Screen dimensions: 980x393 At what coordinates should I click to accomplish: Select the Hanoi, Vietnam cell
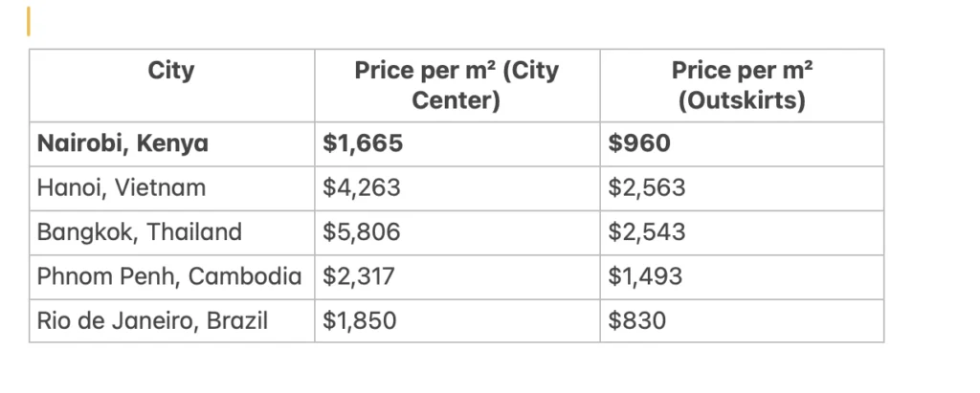coord(172,188)
